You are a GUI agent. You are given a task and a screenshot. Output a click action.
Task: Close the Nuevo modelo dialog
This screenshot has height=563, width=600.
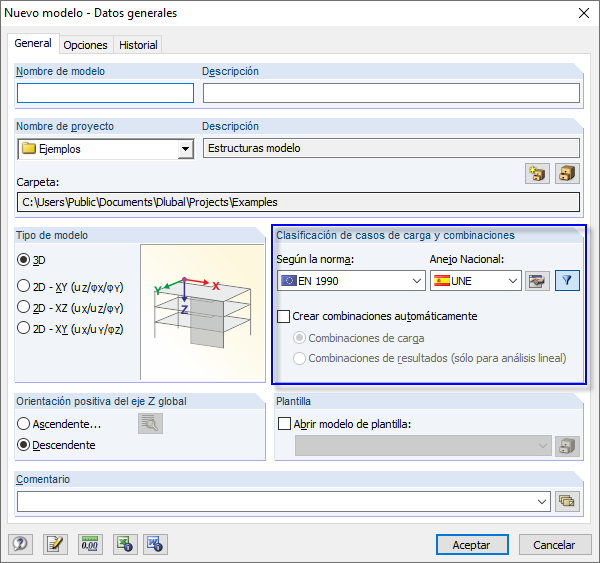click(x=584, y=13)
